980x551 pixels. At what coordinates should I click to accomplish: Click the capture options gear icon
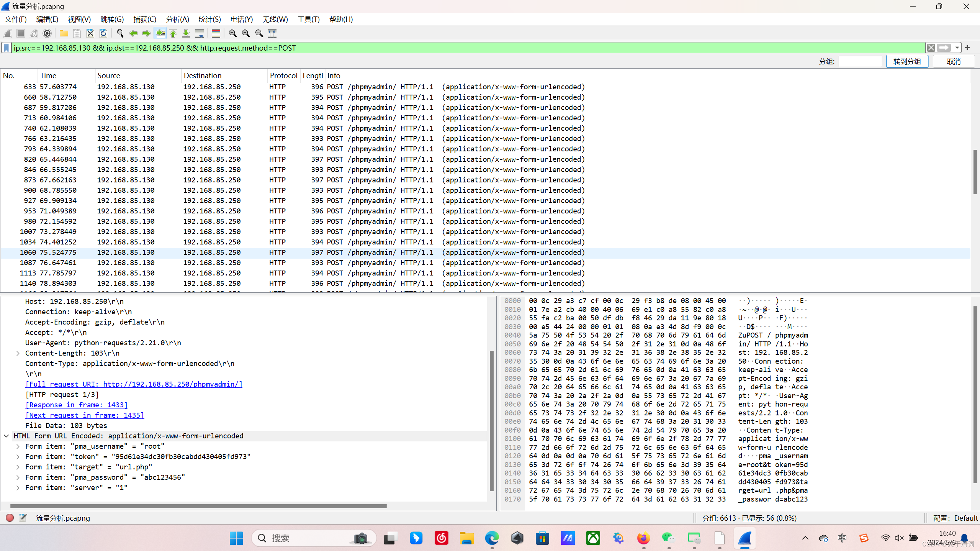pos(47,33)
